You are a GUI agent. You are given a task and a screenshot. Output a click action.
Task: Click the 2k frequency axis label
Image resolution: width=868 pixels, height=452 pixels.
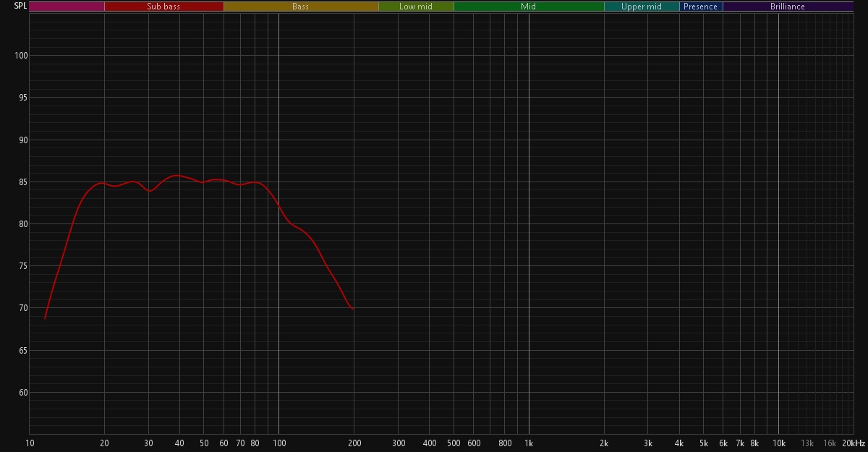(x=604, y=443)
